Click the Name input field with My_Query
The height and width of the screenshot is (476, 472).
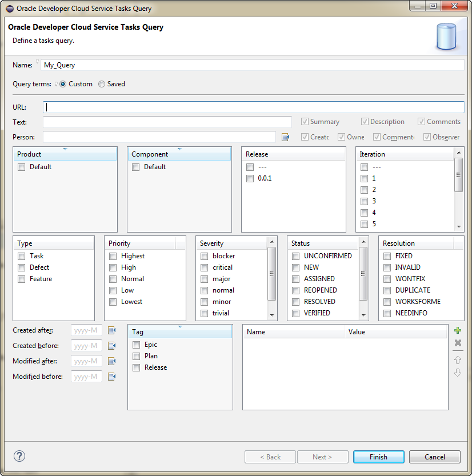[253, 65]
